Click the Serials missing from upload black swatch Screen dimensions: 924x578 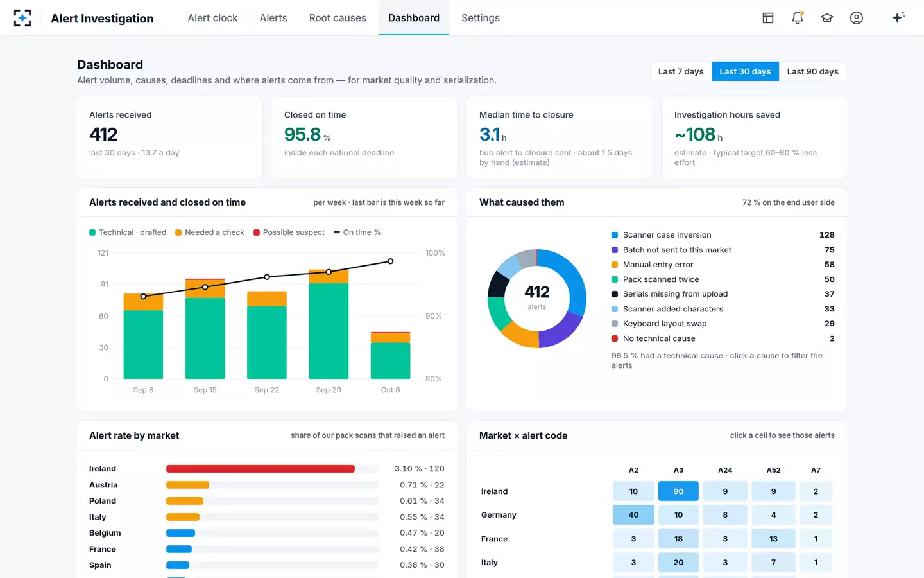[615, 294]
